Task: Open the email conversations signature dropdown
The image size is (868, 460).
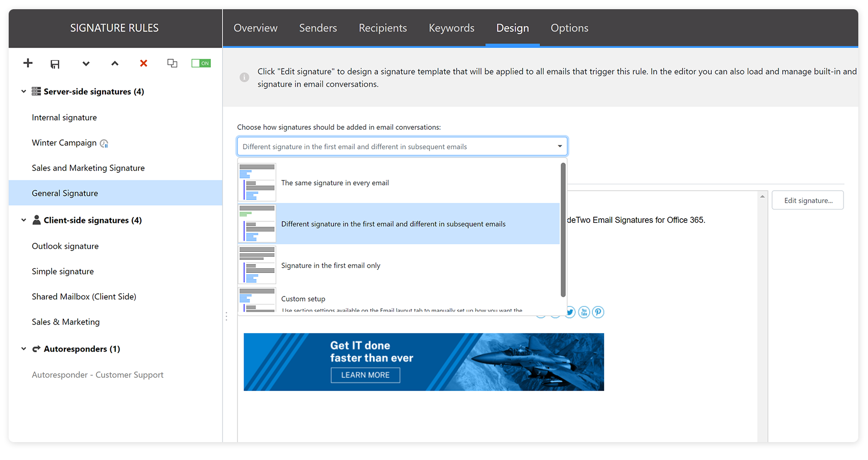Action: click(x=559, y=146)
